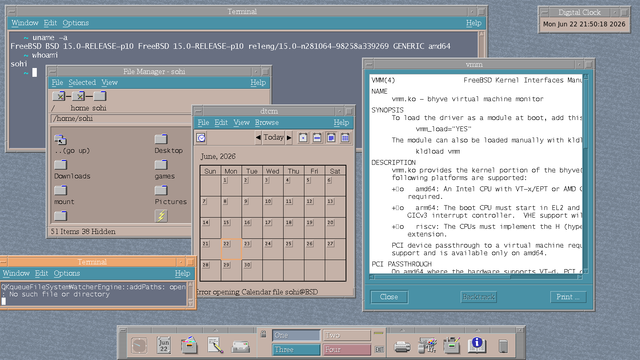Open the Edit menu in the orange Terminal
The image size is (640, 360).
pyautogui.click(x=41, y=273)
